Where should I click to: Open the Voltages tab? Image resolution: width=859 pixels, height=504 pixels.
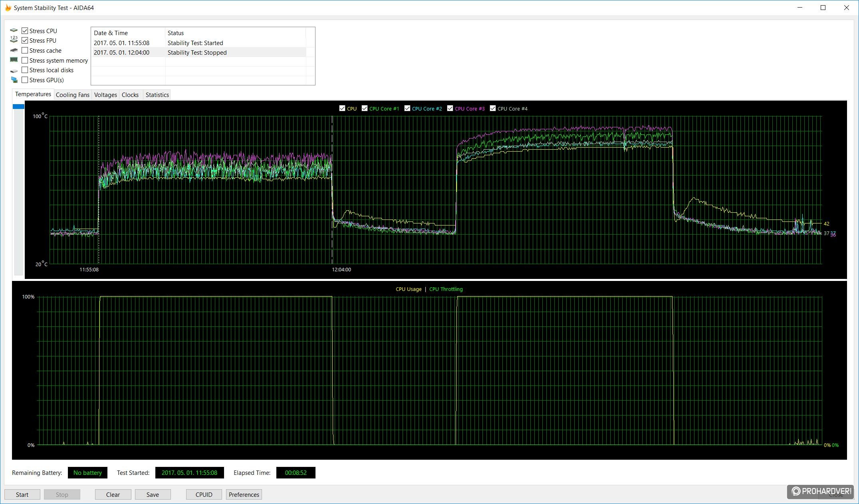(x=105, y=95)
